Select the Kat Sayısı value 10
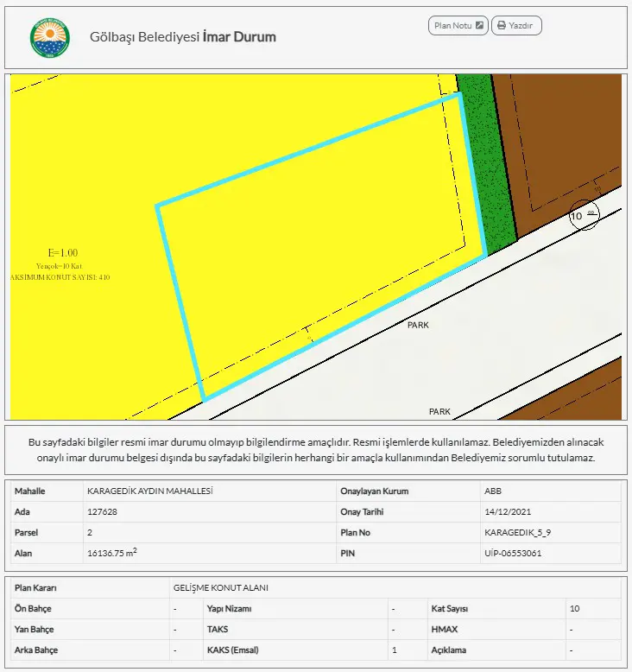Image resolution: width=632 pixels, height=672 pixels. pyautogui.click(x=574, y=609)
